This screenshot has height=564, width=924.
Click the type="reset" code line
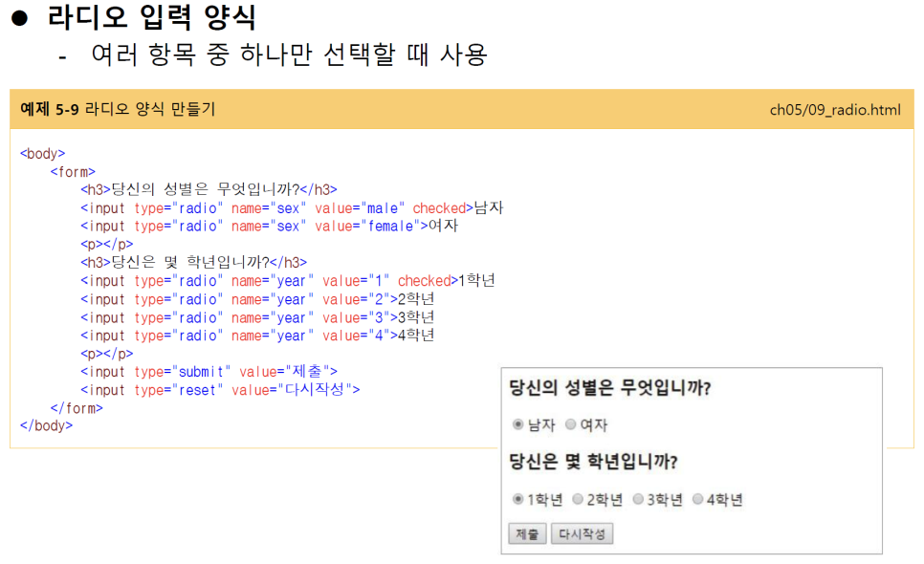[220, 390]
